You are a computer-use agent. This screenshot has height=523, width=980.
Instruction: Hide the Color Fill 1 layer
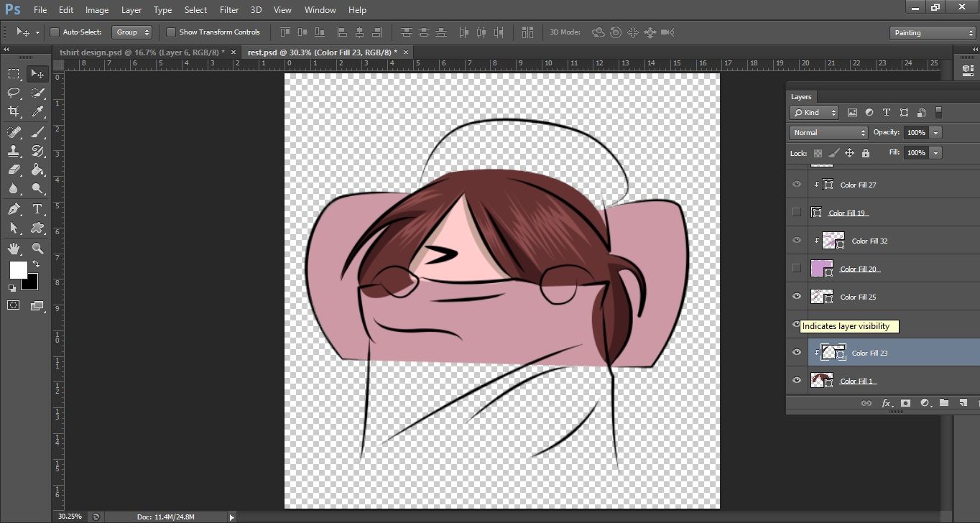(796, 380)
